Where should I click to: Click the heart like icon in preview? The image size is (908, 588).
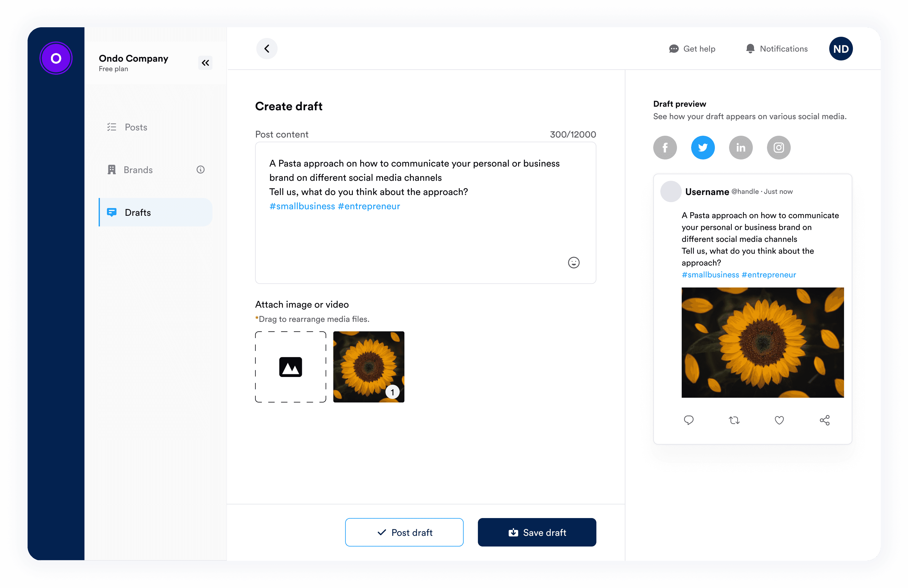[x=779, y=420]
